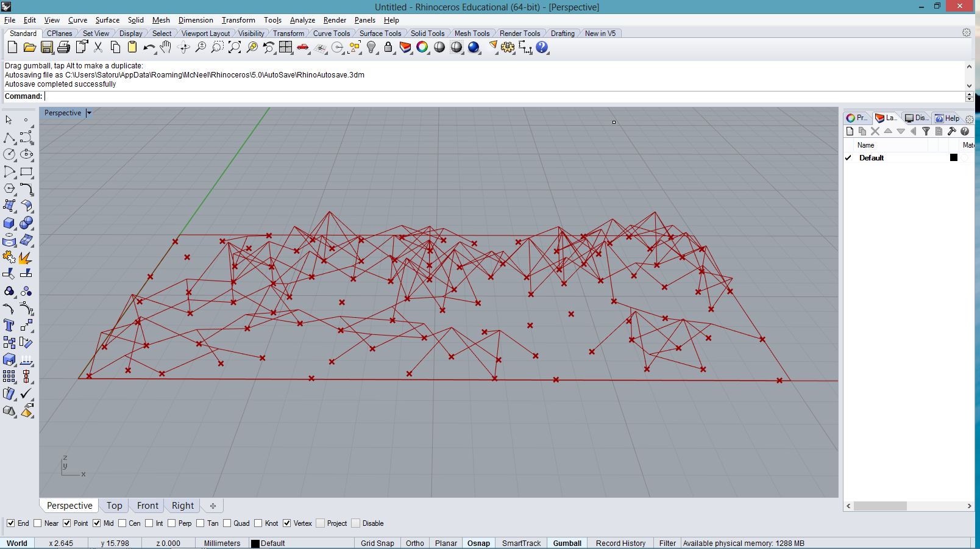Viewport: 980px width, 549px height.
Task: Click the Zoom Extents icon
Action: point(235,48)
